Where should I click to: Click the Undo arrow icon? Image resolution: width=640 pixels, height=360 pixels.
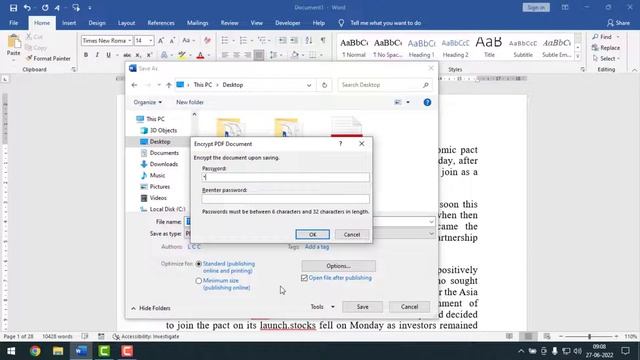(x=27, y=7)
